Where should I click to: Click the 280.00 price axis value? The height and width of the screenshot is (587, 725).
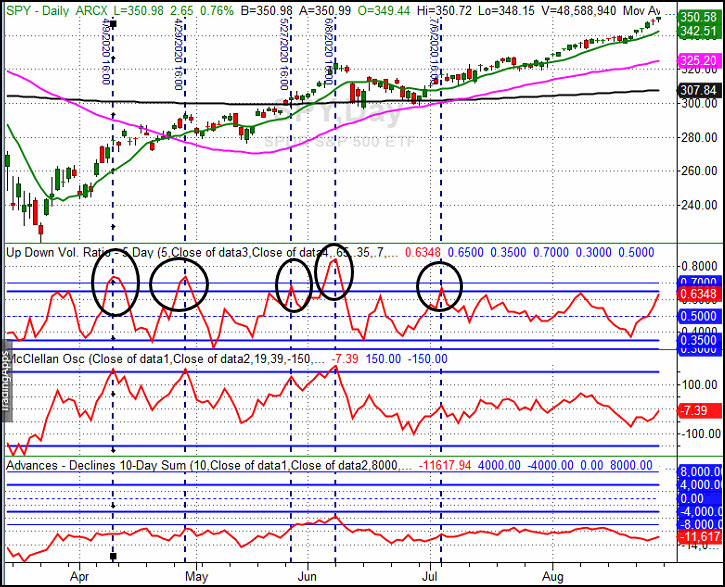(700, 137)
